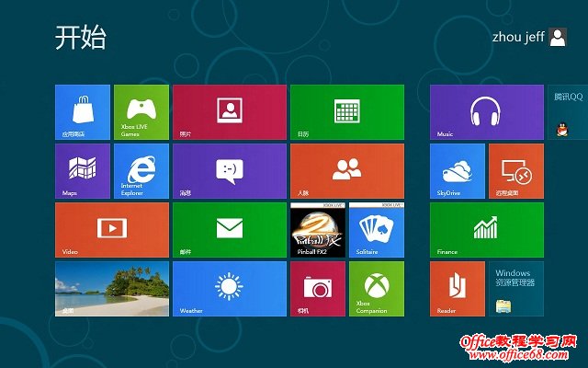The height and width of the screenshot is (368, 588).
Task: Open the Video tile
Action: click(x=112, y=230)
